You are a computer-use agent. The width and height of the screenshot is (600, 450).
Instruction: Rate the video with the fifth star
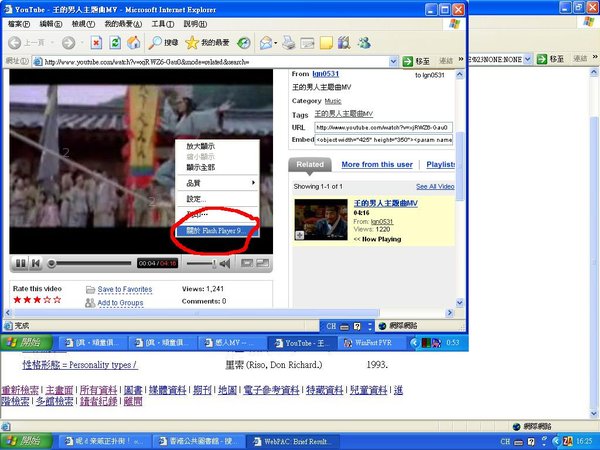coord(71,300)
